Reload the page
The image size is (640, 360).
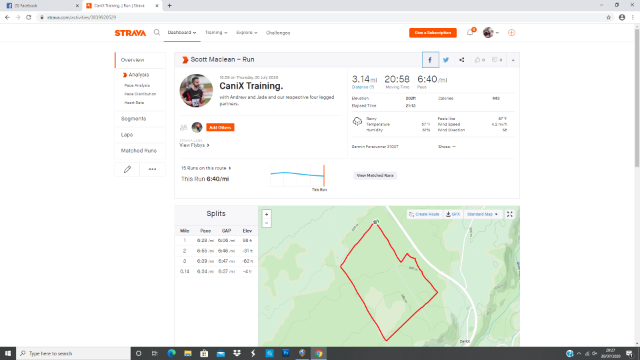(x=29, y=17)
